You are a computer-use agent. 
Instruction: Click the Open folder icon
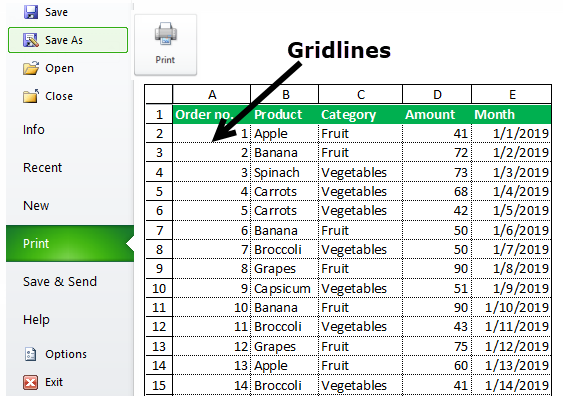[31, 68]
